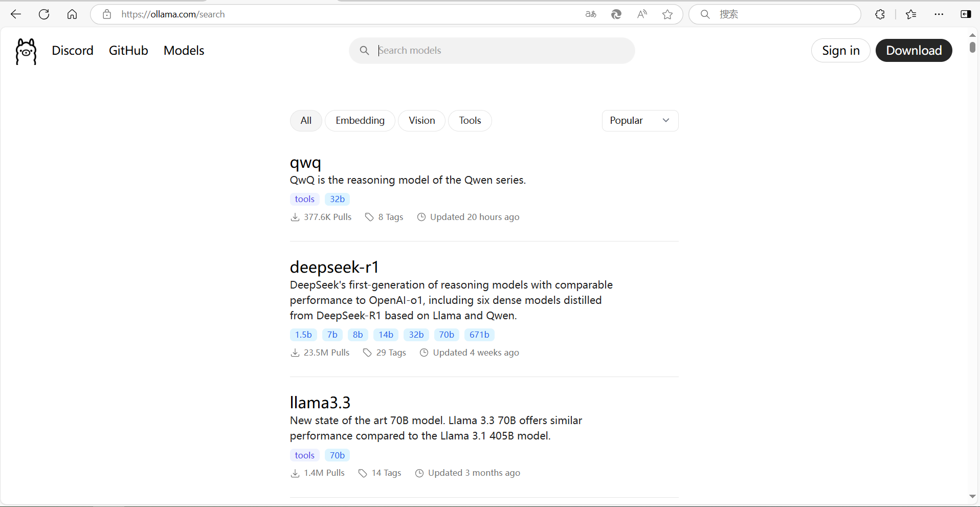Add this page to favorites
980x507 pixels.
click(667, 14)
